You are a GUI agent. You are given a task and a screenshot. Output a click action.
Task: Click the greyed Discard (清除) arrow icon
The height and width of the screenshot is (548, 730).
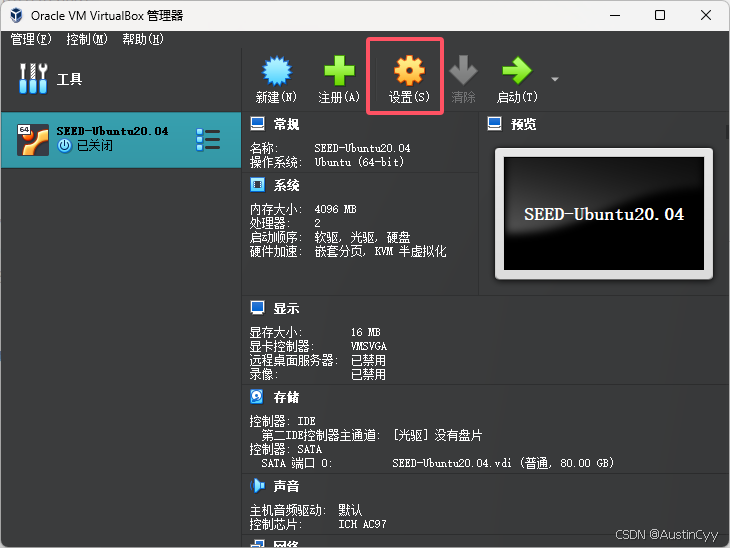[x=463, y=70]
